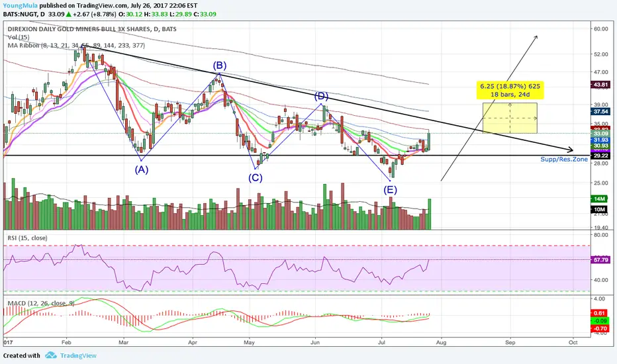Screen dimensions: 617x364
Task: Click the 37.54 price tag
Action: tap(601, 112)
